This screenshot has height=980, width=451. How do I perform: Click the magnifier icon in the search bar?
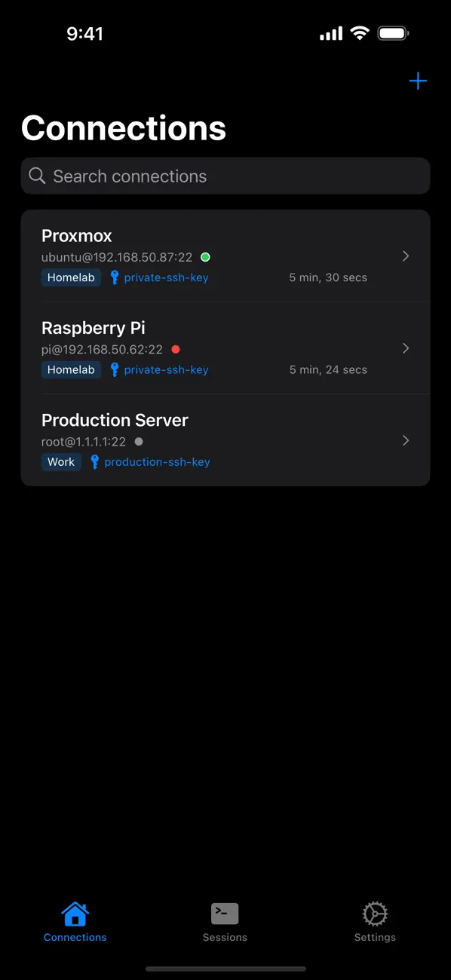[x=37, y=176]
